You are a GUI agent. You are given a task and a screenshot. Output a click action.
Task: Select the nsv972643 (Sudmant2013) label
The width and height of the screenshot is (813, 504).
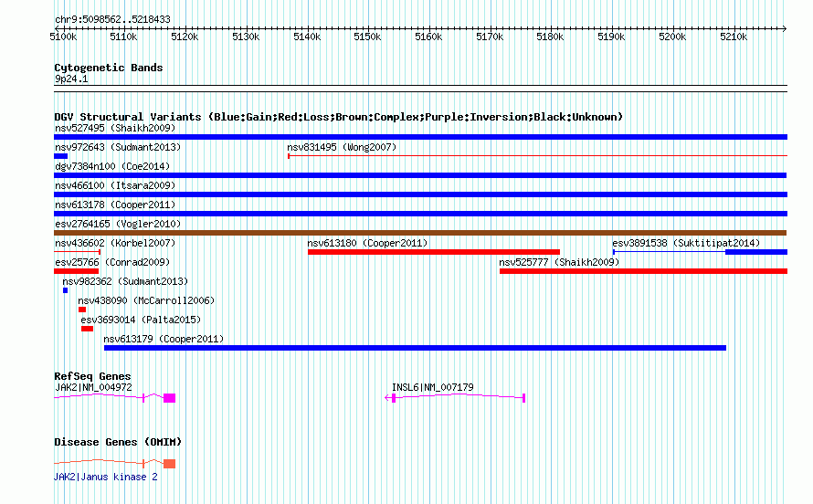click(118, 147)
